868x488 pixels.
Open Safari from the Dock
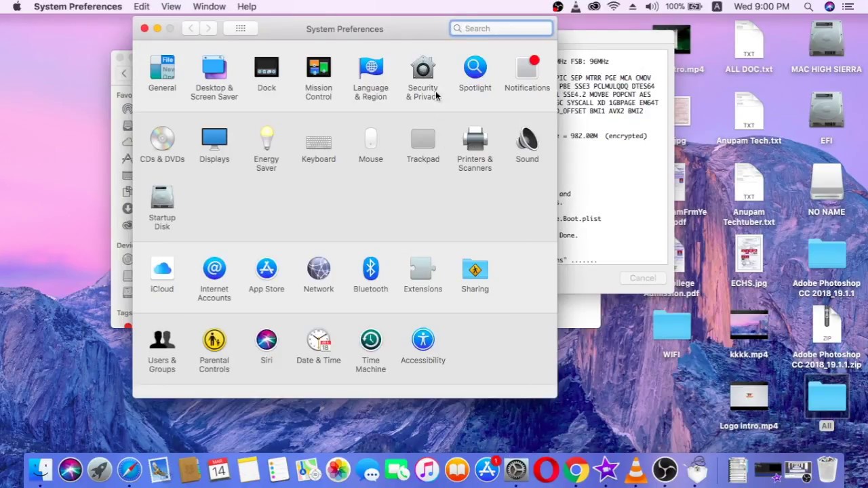coord(130,470)
